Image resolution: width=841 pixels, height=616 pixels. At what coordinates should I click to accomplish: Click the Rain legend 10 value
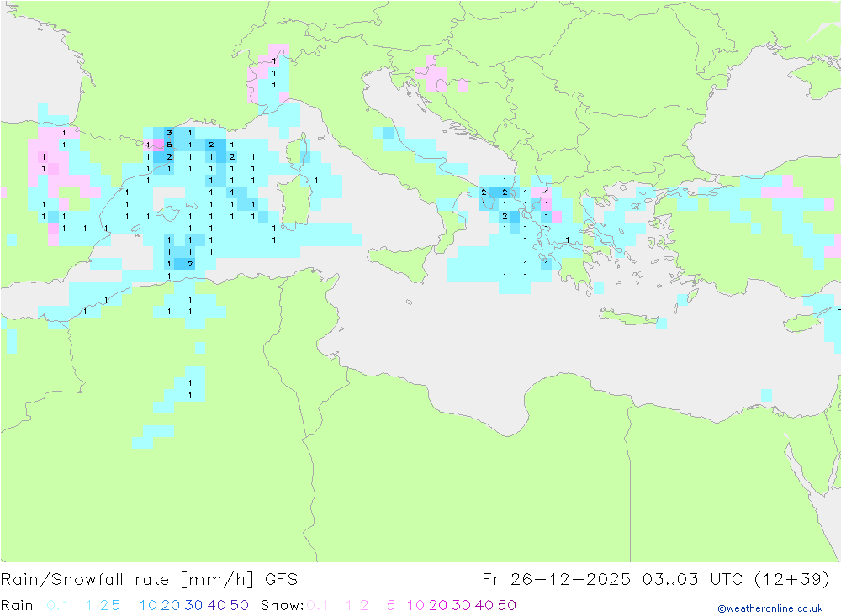pyautogui.click(x=148, y=605)
